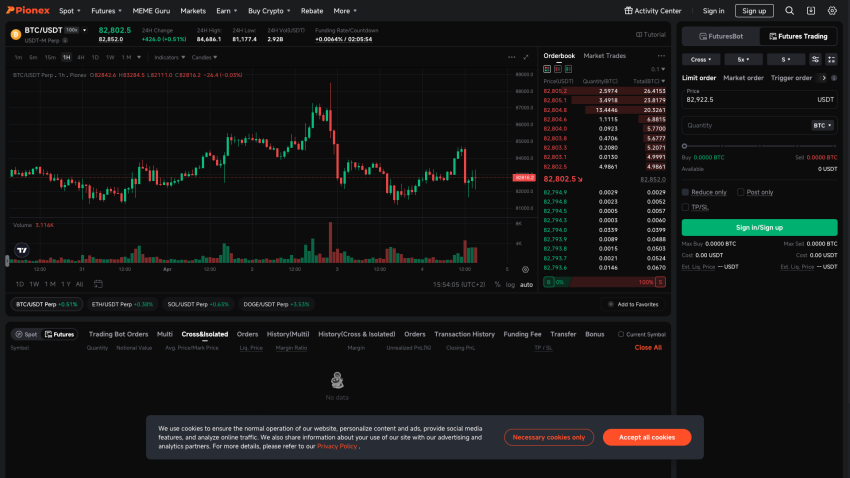Toggle the Current Symbol radio option
This screenshot has width=850, height=478.
621,334
